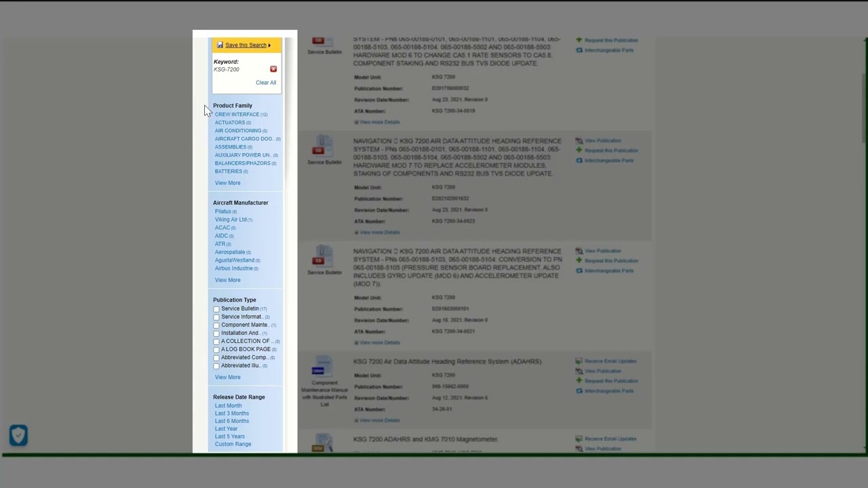
Task: Filter release date to Last Year
Action: (x=226, y=429)
